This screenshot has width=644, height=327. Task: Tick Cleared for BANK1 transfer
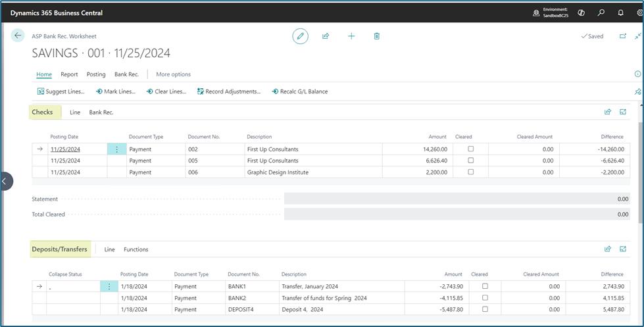[485, 286]
